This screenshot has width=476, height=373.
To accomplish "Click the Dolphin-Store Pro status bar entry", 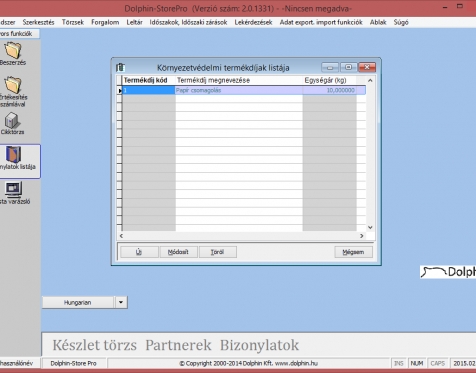I will (73, 363).
